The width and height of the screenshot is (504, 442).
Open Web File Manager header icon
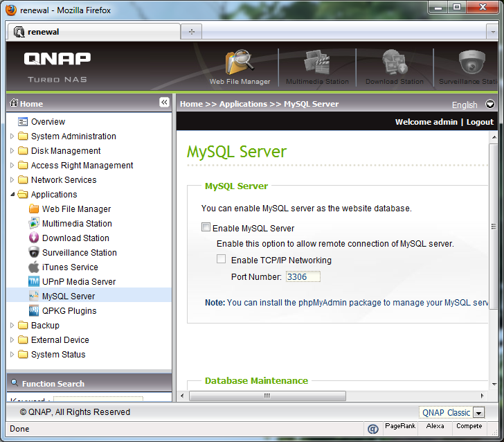(240, 64)
